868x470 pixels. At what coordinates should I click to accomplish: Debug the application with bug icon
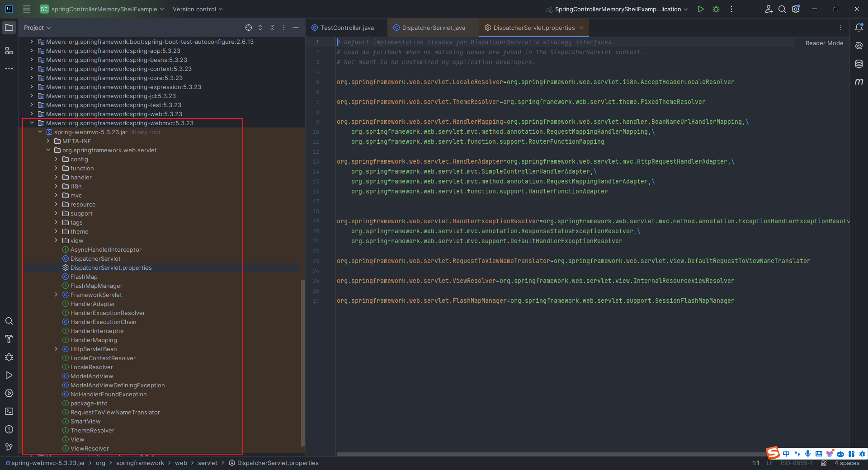click(x=716, y=9)
